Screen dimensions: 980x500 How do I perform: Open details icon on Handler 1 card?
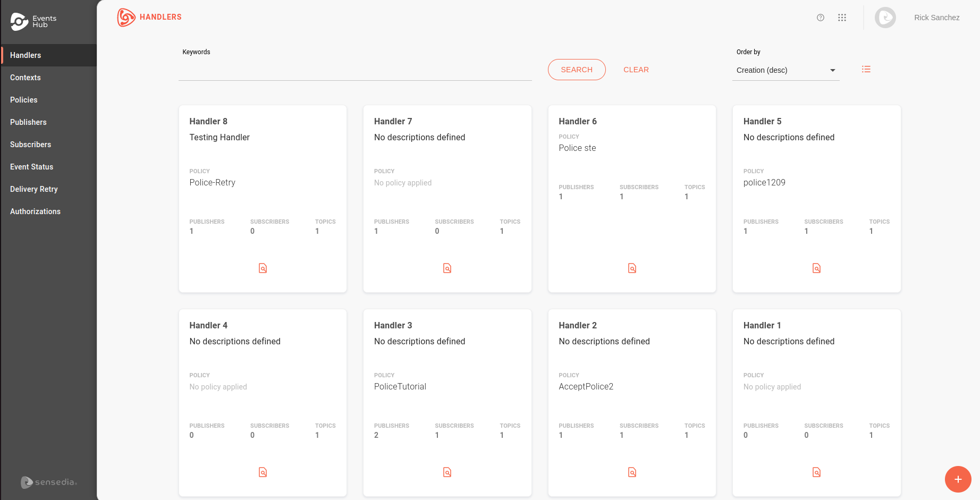point(816,472)
